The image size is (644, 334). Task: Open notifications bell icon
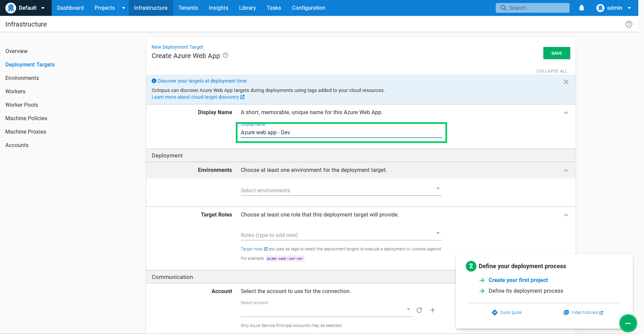[582, 8]
